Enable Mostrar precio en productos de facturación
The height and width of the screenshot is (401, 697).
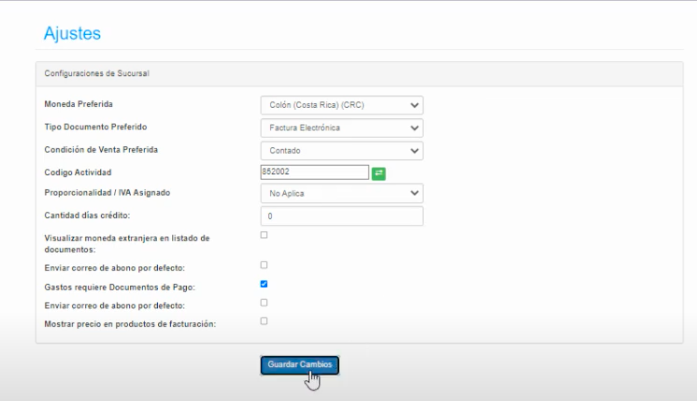click(x=264, y=321)
